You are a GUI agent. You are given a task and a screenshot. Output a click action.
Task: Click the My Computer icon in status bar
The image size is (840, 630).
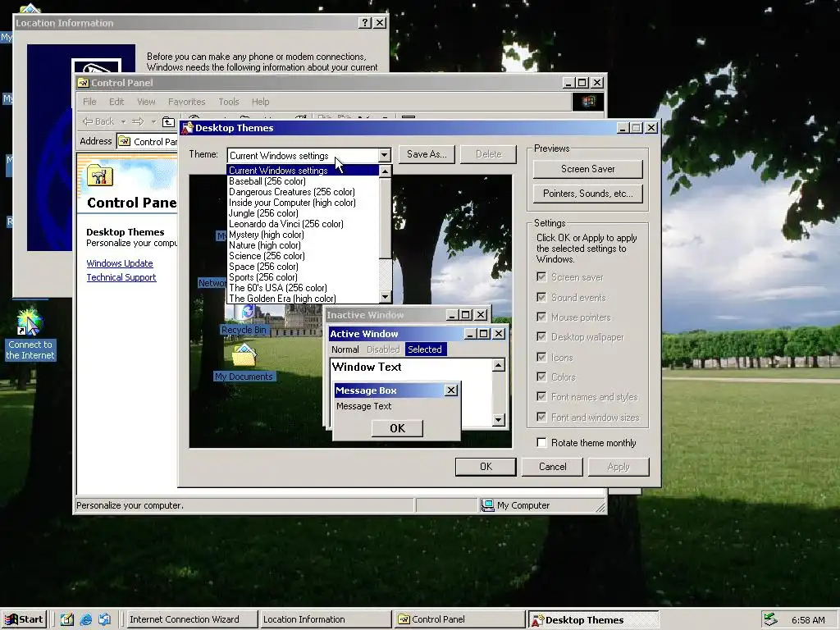point(487,505)
